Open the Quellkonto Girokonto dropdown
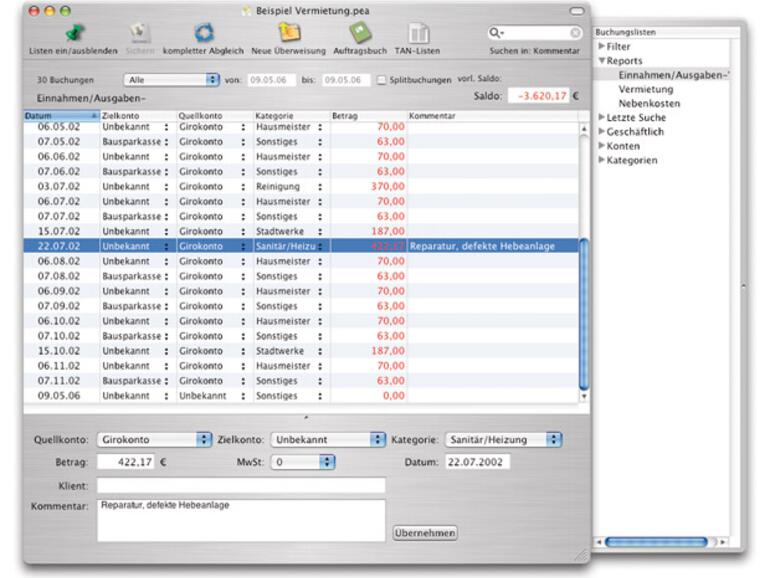This screenshot has width=770, height=578. click(x=153, y=439)
